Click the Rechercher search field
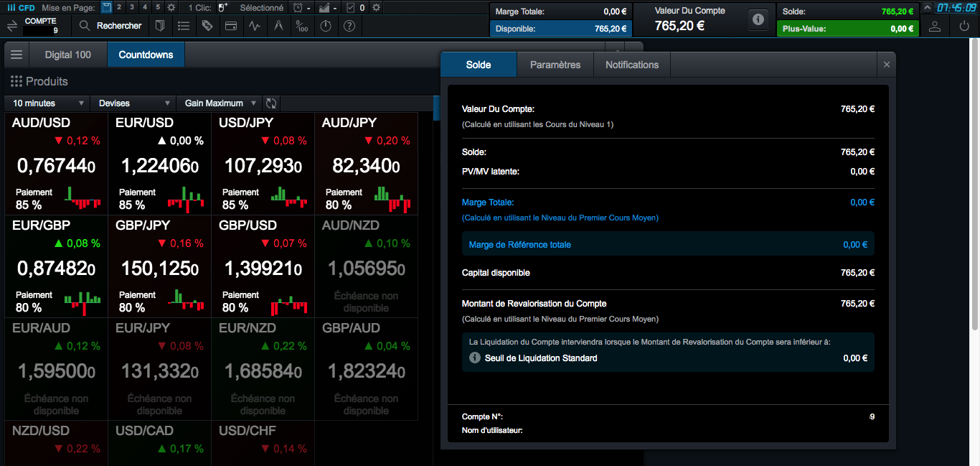Screen dimensions: 980x466 110,25
